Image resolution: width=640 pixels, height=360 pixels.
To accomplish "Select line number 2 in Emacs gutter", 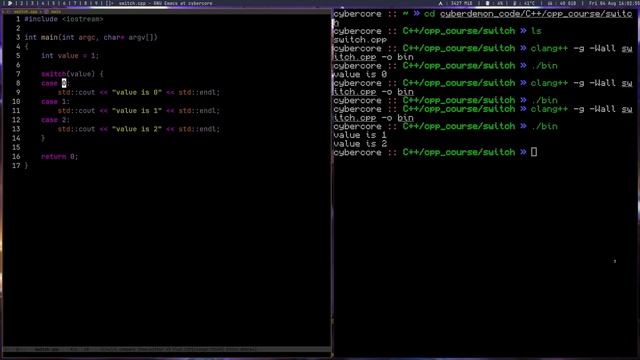I will coord(18,28).
